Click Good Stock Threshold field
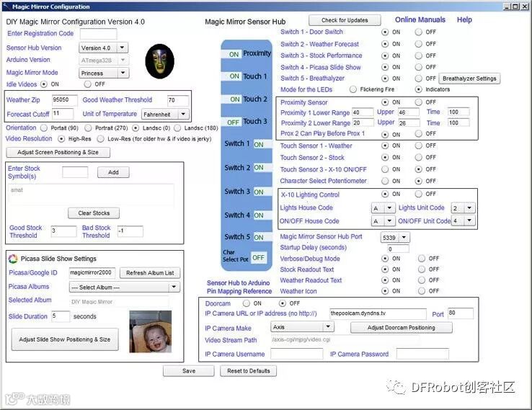 [63, 231]
